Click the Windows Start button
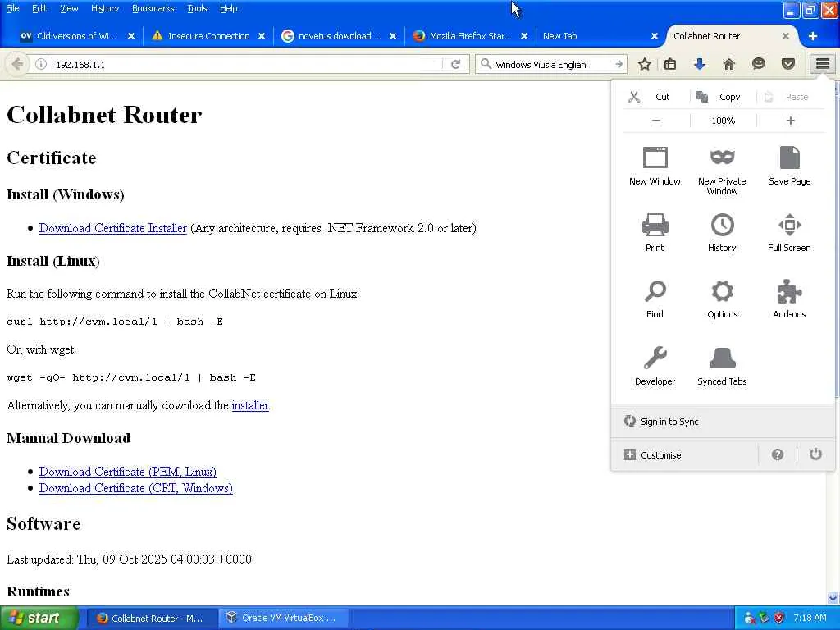 click(x=39, y=619)
